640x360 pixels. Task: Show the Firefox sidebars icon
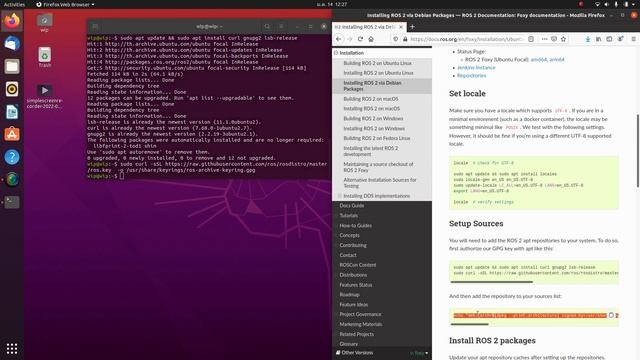(609, 39)
